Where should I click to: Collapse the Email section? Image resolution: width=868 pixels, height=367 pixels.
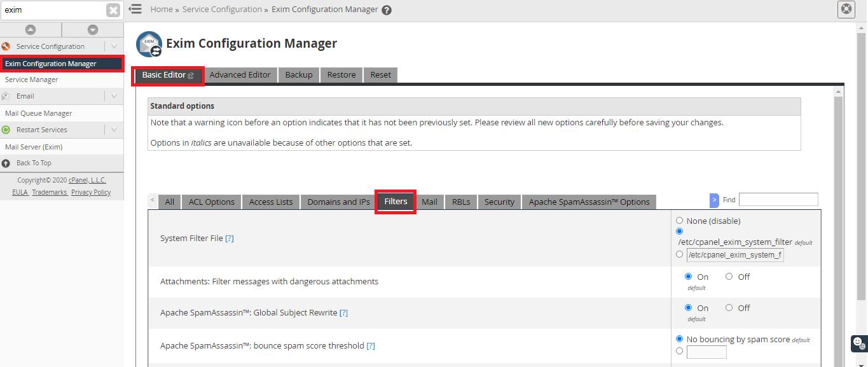pyautogui.click(x=114, y=96)
